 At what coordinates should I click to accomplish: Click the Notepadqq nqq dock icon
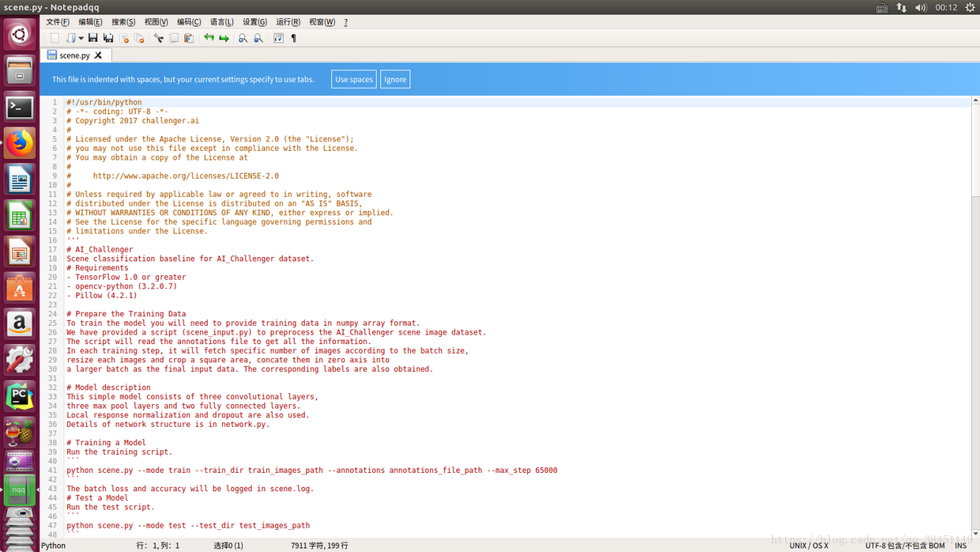(x=20, y=490)
